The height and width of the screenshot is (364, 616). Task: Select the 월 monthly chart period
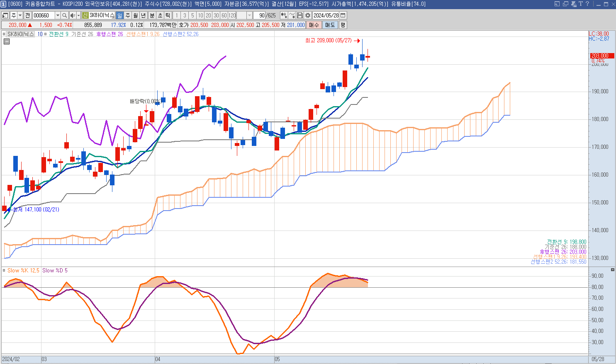click(x=136, y=15)
